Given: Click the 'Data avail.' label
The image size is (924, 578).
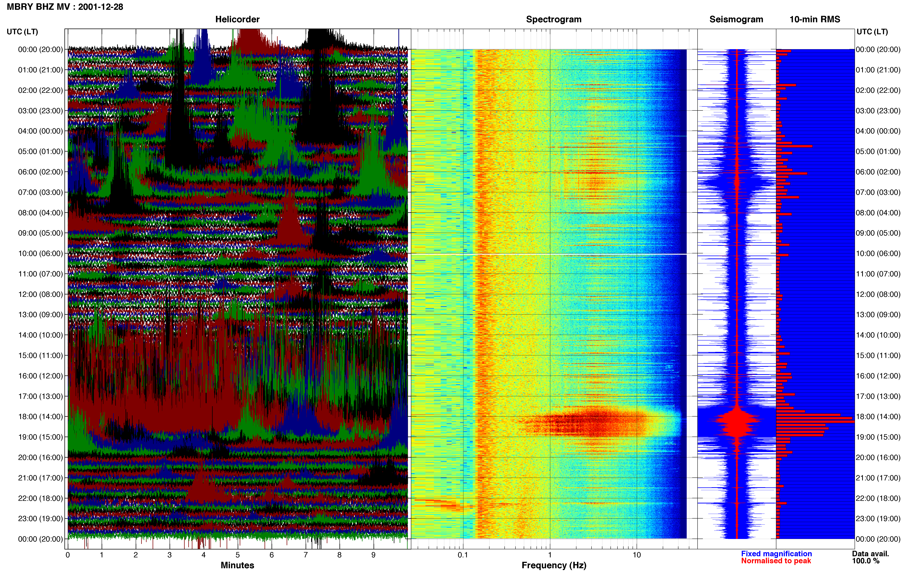Looking at the screenshot, I should (870, 554).
